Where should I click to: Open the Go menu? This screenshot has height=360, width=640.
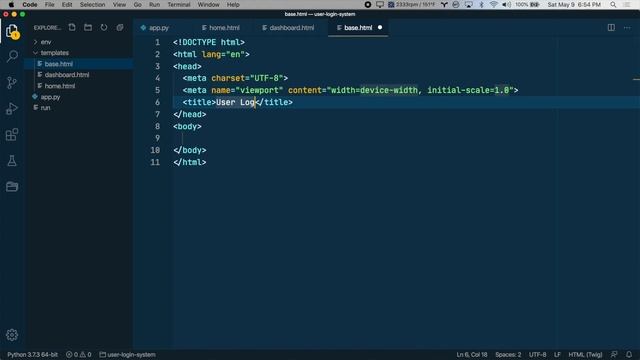point(138,4)
